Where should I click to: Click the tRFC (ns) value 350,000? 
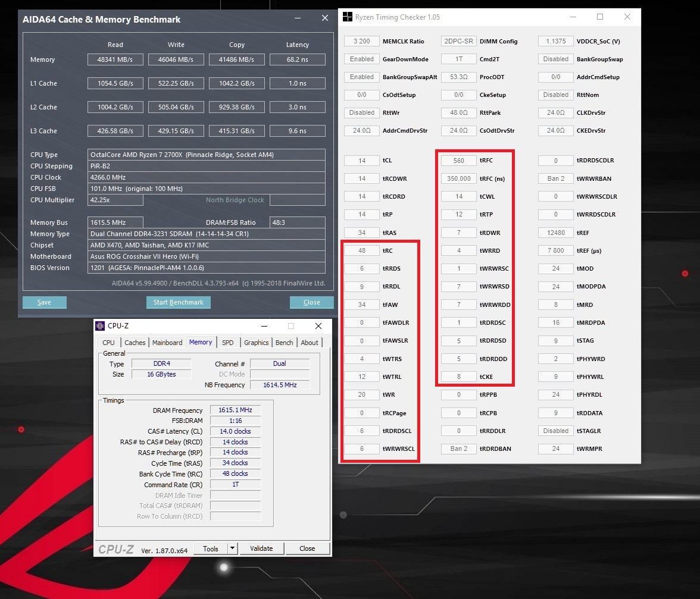458,178
